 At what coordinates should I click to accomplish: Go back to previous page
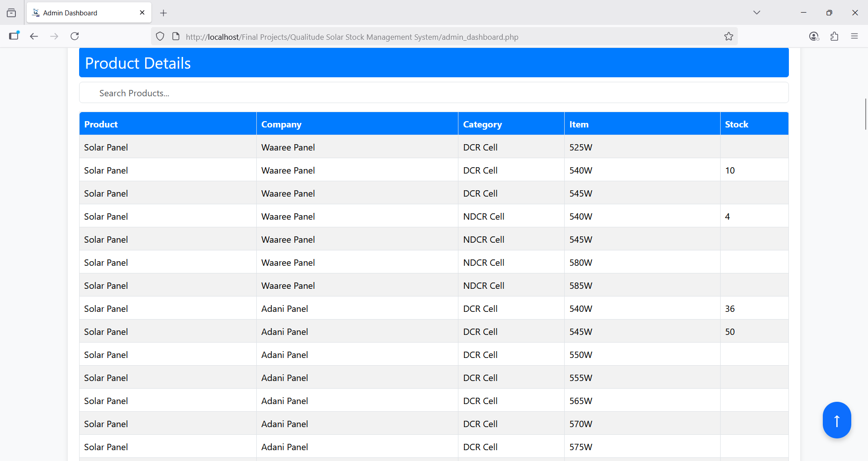click(x=34, y=36)
